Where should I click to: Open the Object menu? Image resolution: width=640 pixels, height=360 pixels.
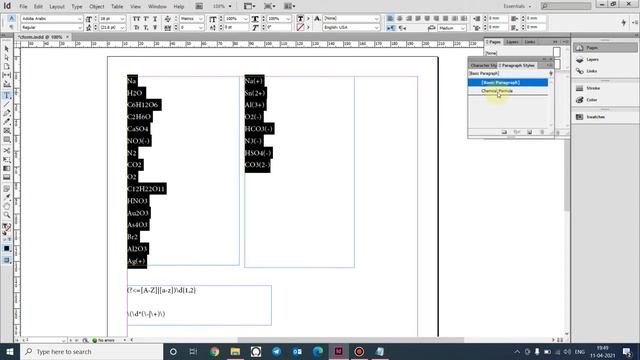97,7
